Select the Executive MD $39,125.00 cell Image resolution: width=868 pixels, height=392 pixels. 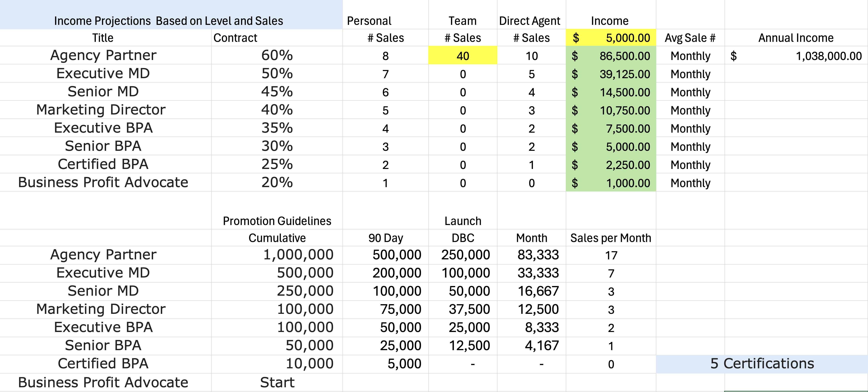tap(611, 74)
